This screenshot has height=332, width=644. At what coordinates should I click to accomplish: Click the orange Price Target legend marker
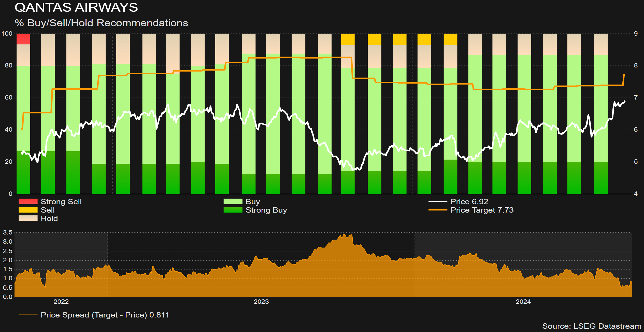pos(438,210)
